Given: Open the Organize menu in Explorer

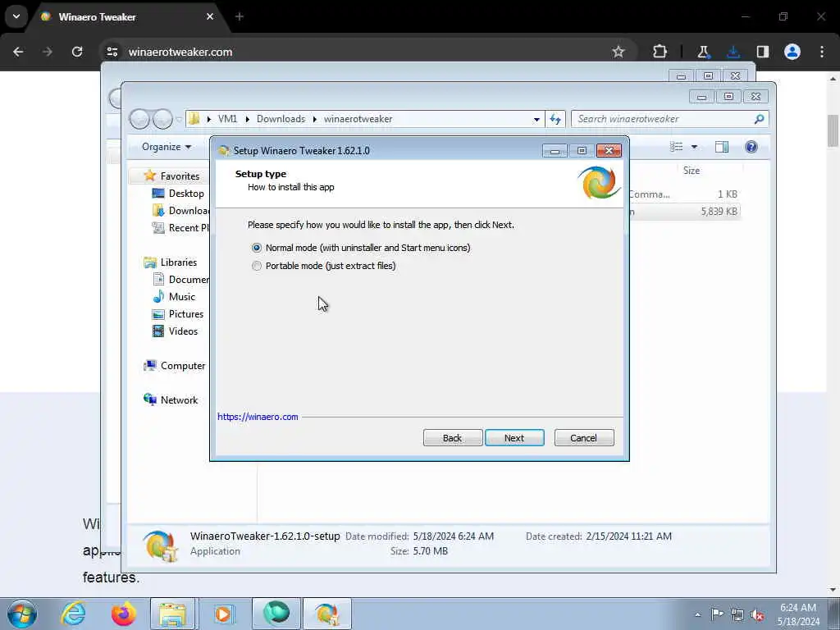Looking at the screenshot, I should pos(167,147).
